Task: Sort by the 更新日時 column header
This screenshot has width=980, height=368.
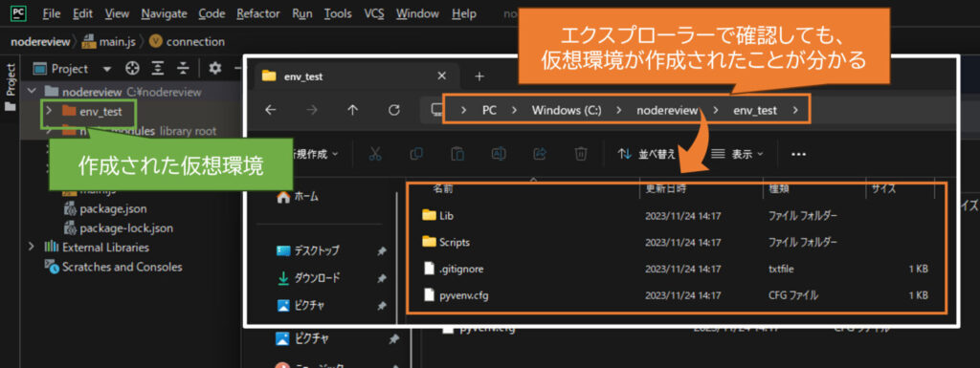Action: click(666, 188)
